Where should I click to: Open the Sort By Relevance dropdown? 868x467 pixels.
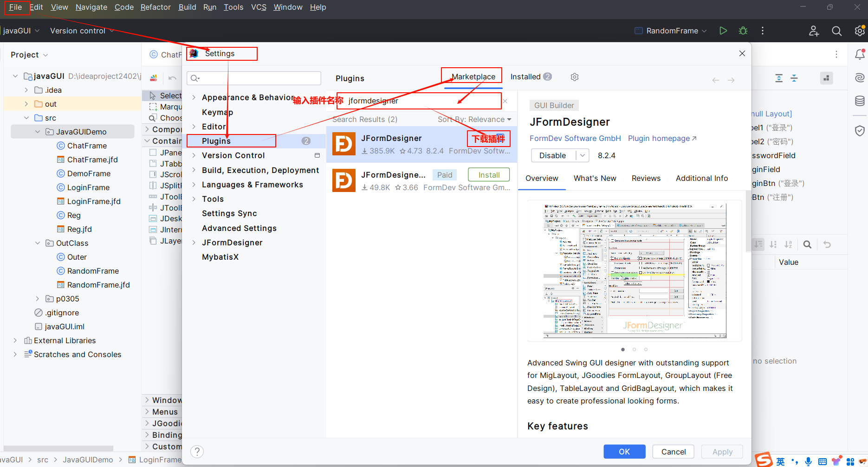(x=474, y=119)
